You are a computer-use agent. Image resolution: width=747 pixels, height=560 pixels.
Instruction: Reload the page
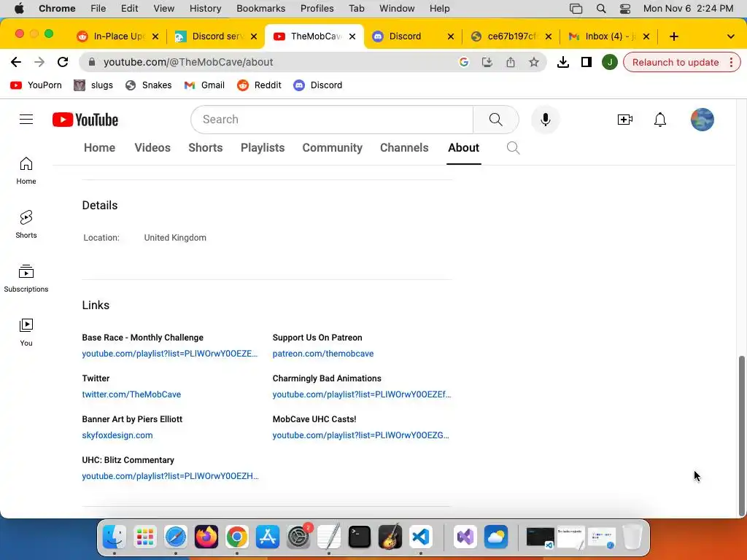pyautogui.click(x=63, y=62)
